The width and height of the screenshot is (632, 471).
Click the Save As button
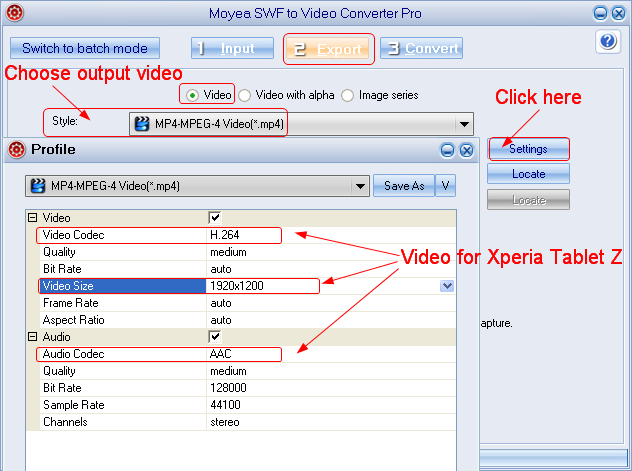[404, 186]
